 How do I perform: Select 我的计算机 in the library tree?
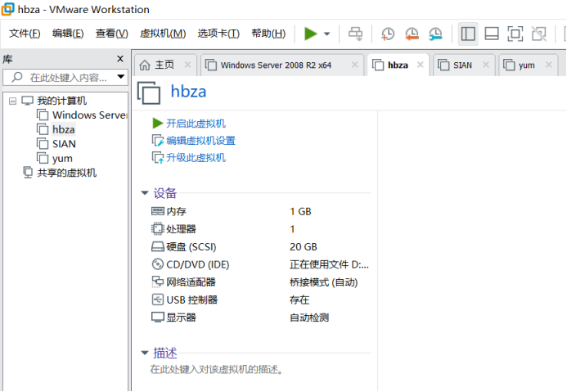62,101
